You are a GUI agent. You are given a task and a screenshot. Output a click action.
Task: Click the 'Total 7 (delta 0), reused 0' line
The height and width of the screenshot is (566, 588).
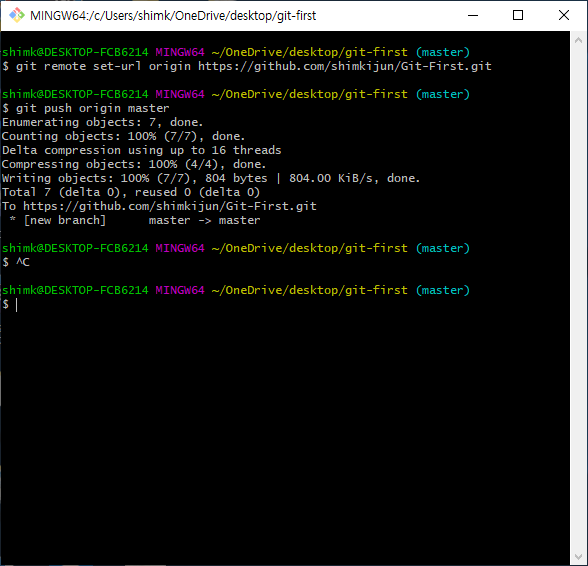coord(131,192)
